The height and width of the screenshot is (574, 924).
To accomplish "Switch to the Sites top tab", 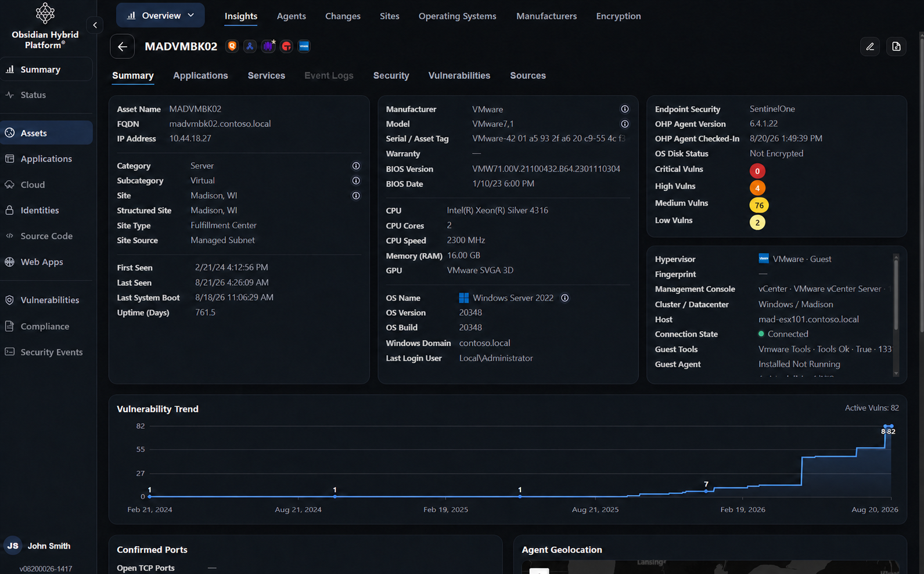I will tap(390, 16).
